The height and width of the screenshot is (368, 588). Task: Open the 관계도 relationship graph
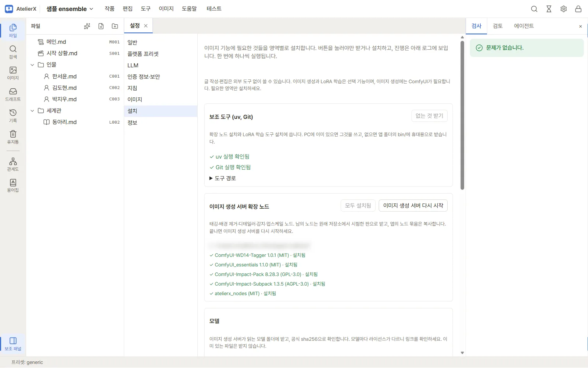pos(13,164)
